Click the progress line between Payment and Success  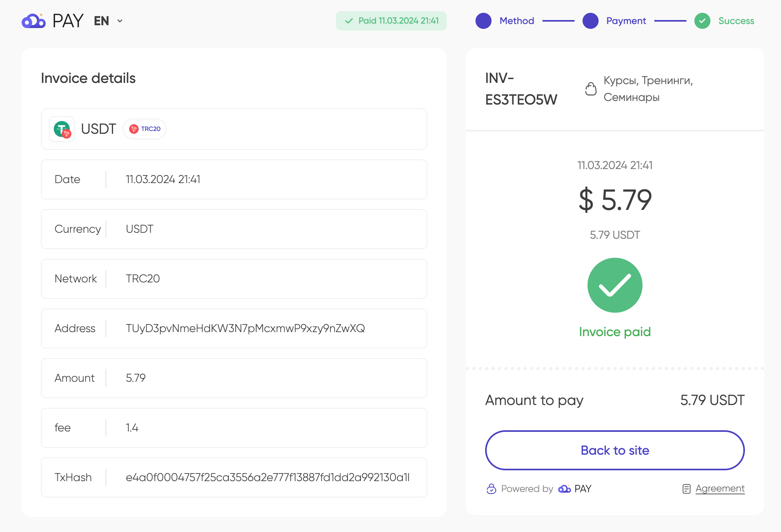click(670, 21)
